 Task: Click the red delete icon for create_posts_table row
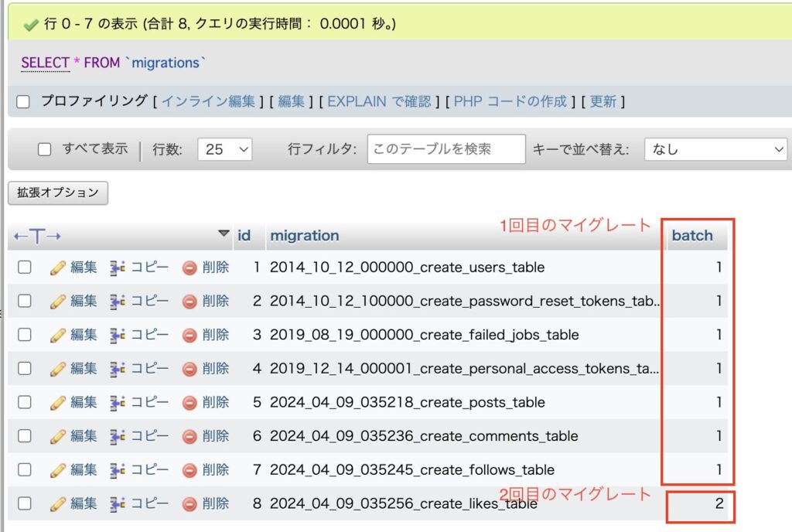[x=189, y=402]
